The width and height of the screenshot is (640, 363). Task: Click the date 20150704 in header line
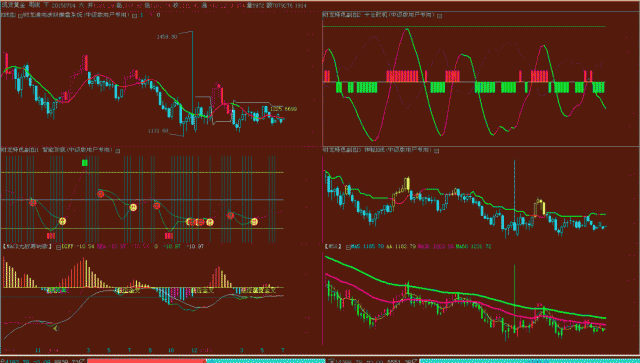click(64, 6)
